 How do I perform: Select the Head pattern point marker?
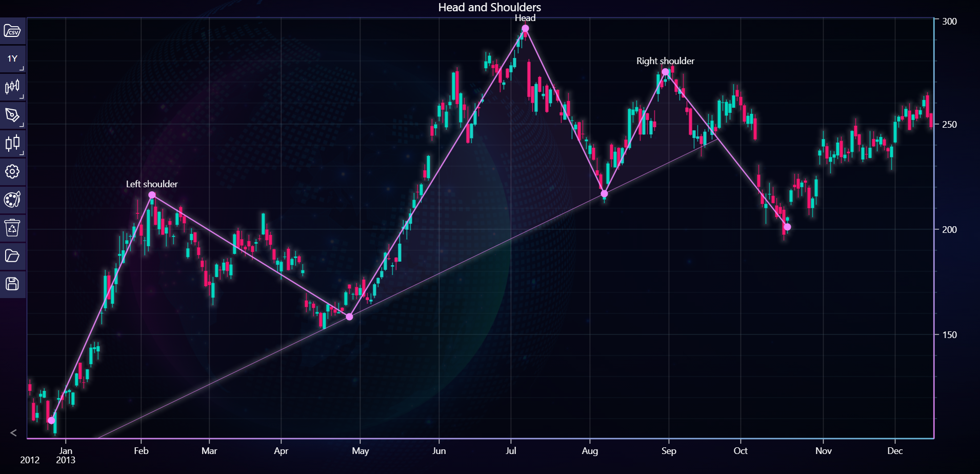click(525, 29)
